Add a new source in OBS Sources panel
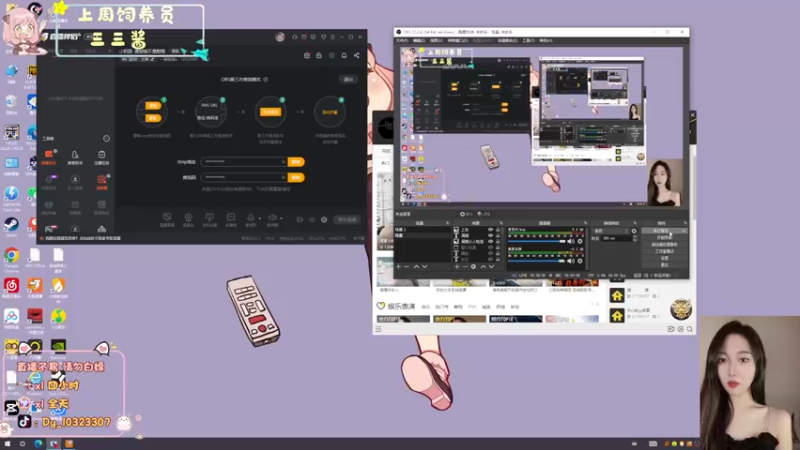Image resolution: width=800 pixels, height=450 pixels. [x=457, y=267]
